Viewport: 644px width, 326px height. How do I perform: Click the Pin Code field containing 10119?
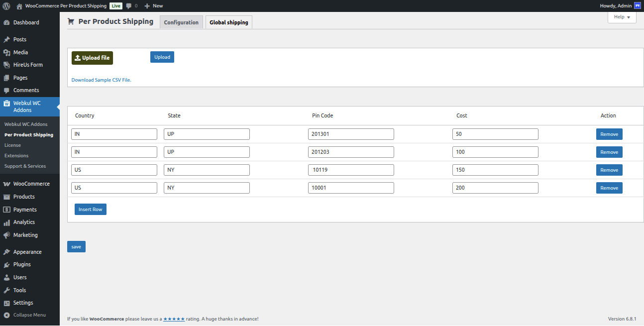(x=351, y=170)
